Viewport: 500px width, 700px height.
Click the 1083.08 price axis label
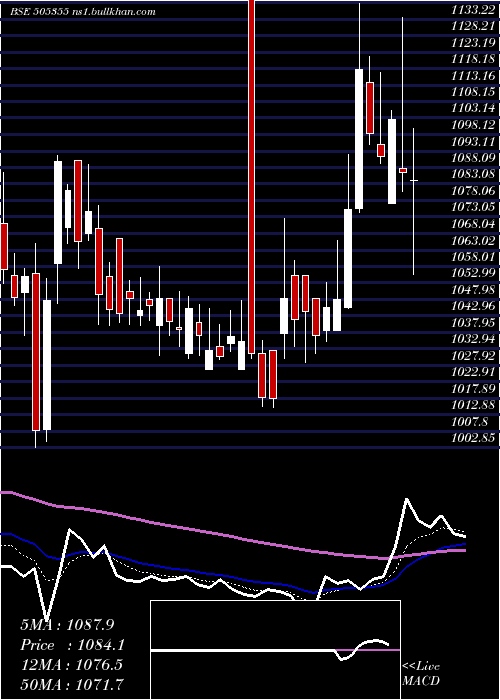[473, 174]
